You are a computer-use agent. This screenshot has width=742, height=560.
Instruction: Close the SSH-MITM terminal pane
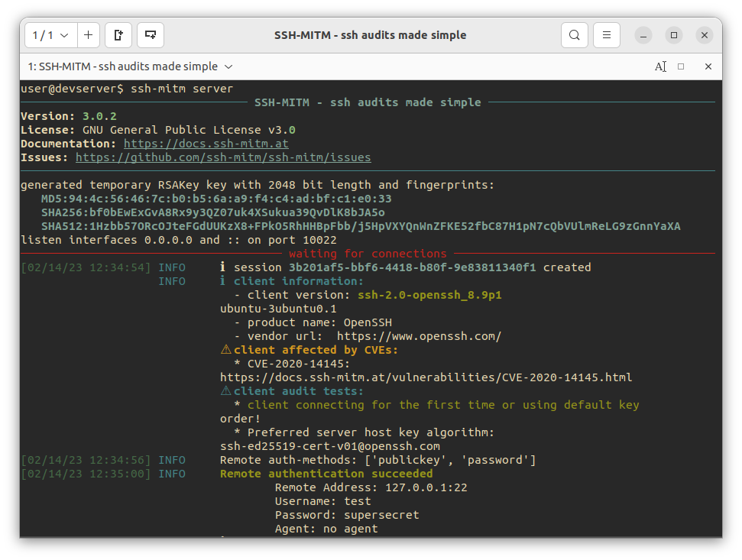[x=708, y=66]
